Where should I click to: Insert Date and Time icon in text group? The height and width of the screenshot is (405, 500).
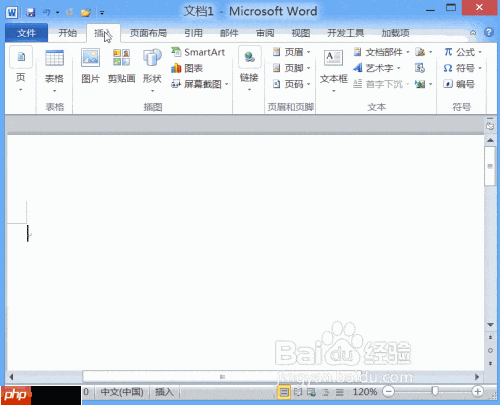coord(420,68)
